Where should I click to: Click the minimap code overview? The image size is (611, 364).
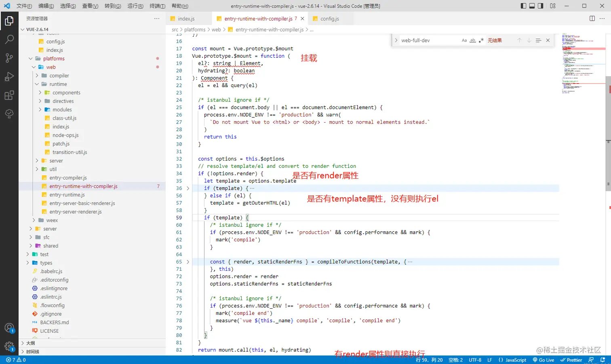(x=584, y=65)
